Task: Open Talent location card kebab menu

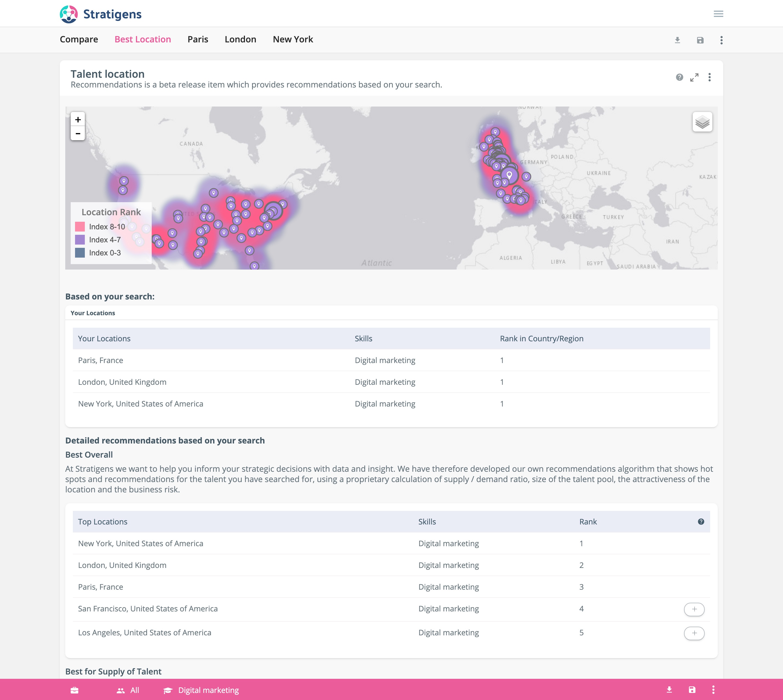Action: [709, 77]
